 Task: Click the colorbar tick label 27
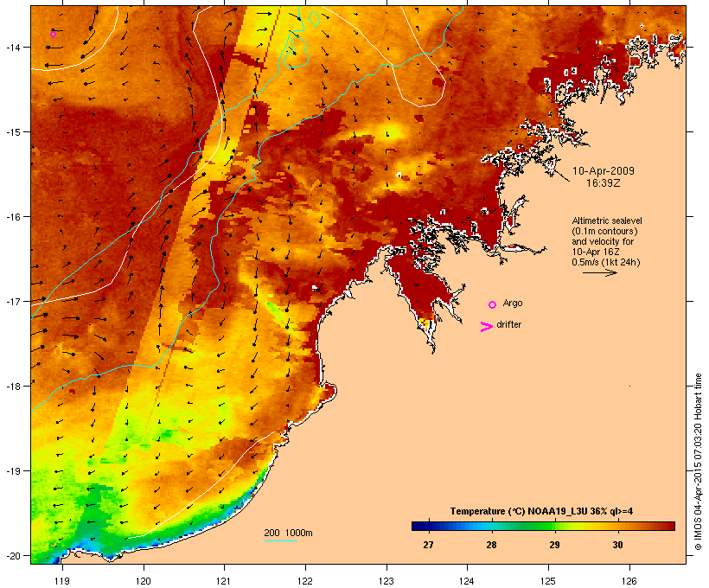(x=428, y=545)
